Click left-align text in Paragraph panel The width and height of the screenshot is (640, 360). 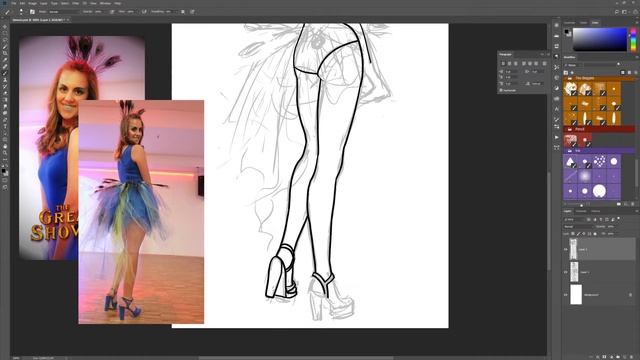(x=503, y=64)
